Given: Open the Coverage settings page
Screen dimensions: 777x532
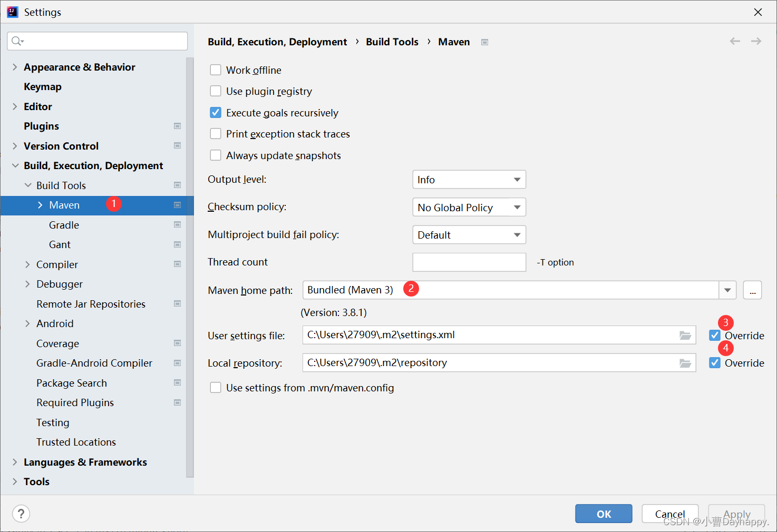Looking at the screenshot, I should click(57, 343).
